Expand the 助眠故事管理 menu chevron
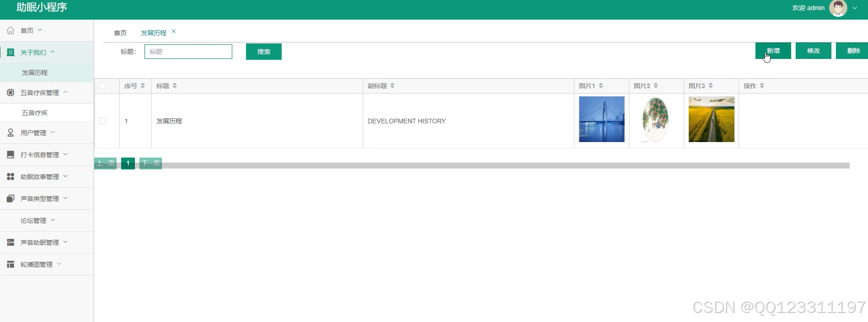Image resolution: width=868 pixels, height=322 pixels. click(x=65, y=176)
